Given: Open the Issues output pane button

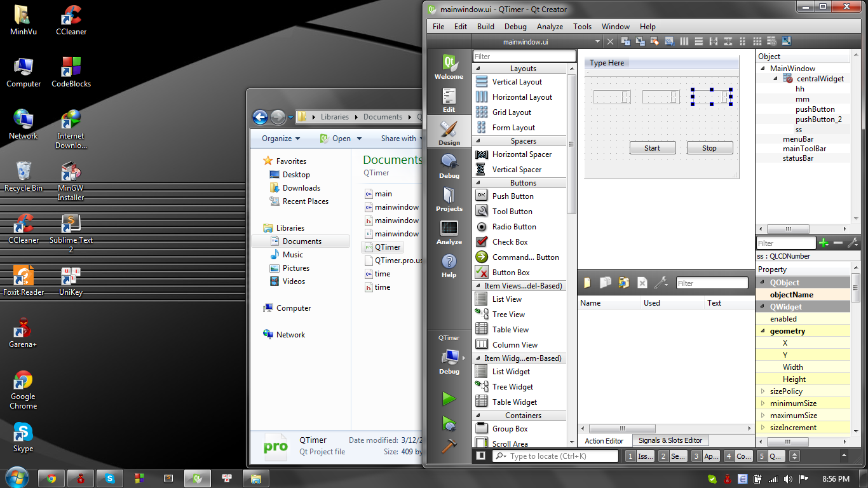Looking at the screenshot, I should coord(639,456).
